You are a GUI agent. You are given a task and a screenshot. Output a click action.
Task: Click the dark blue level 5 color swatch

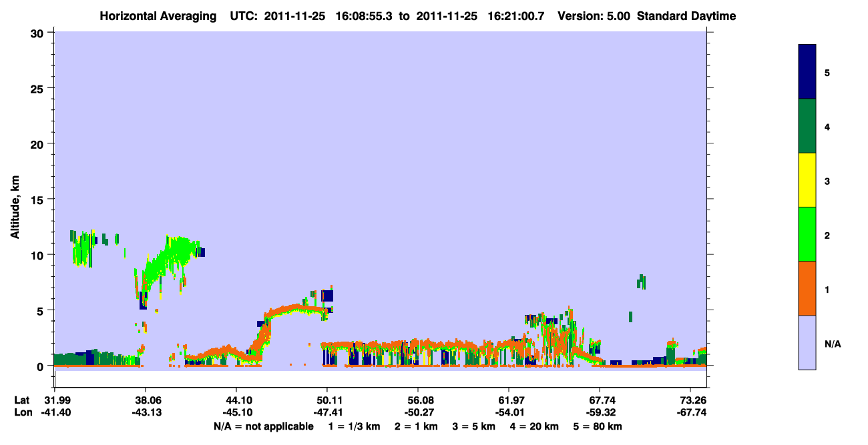[807, 72]
